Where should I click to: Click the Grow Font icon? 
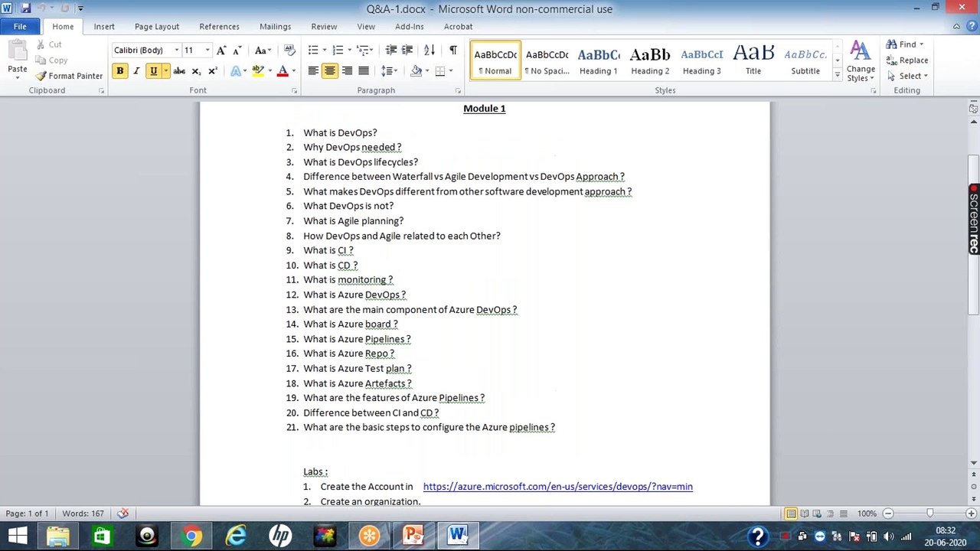click(x=221, y=51)
